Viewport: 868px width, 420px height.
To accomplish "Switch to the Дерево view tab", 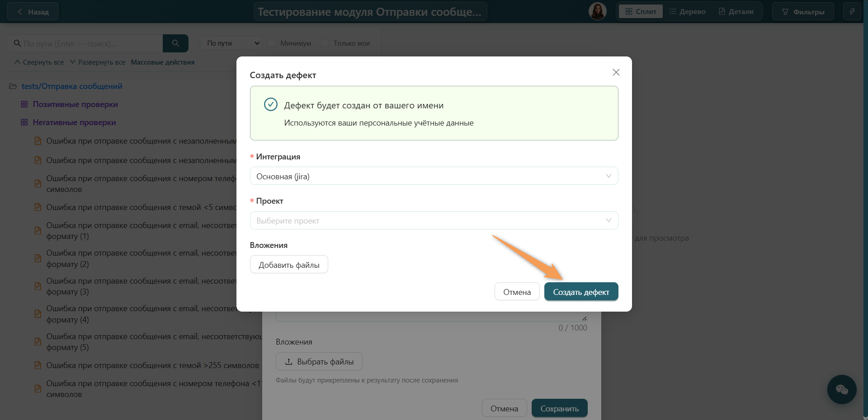I will (x=687, y=12).
